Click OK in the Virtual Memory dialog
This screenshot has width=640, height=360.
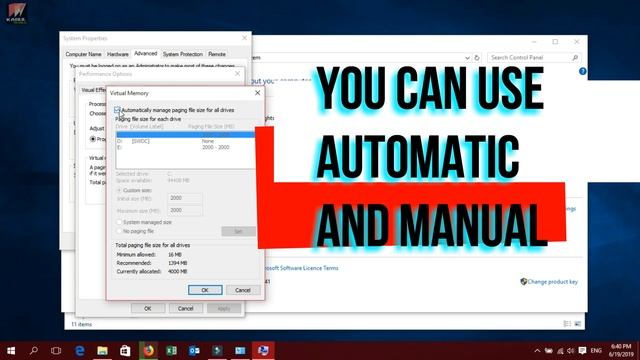click(x=205, y=290)
